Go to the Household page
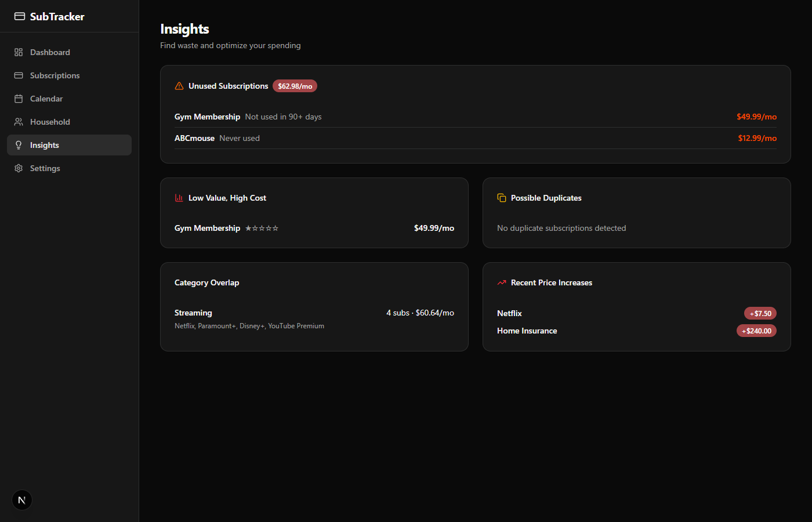Screen dimensions: 812x522 click(50, 122)
